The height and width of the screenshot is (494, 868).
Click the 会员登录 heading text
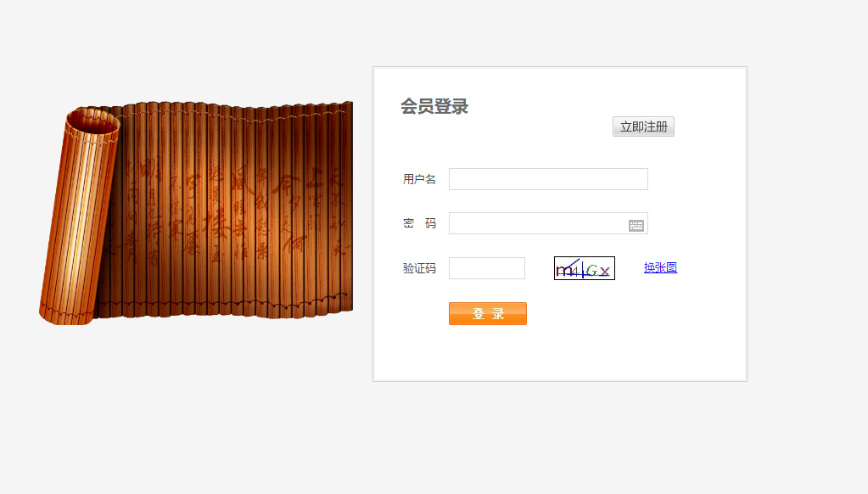point(434,107)
